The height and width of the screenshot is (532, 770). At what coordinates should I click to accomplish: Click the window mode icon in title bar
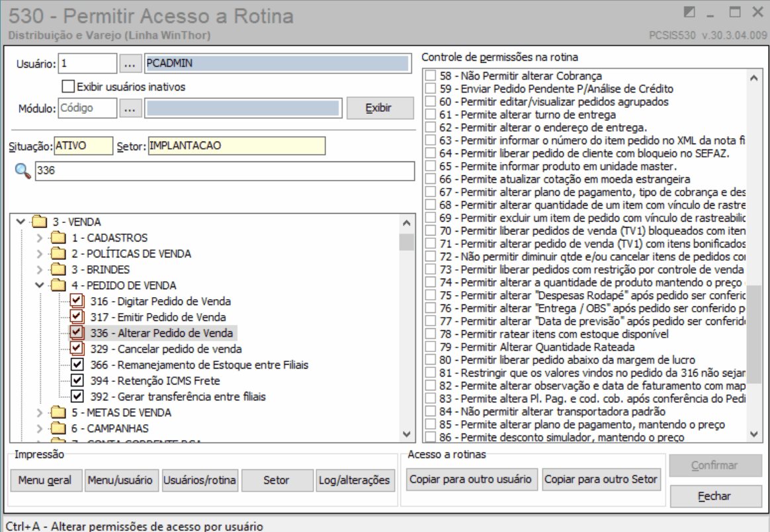tap(689, 12)
